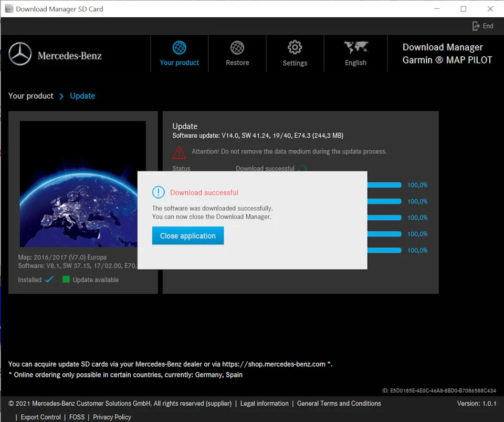The width and height of the screenshot is (504, 422).
Task: Click the Download Manager Garmin MAP PILOT title
Action: pos(447,54)
